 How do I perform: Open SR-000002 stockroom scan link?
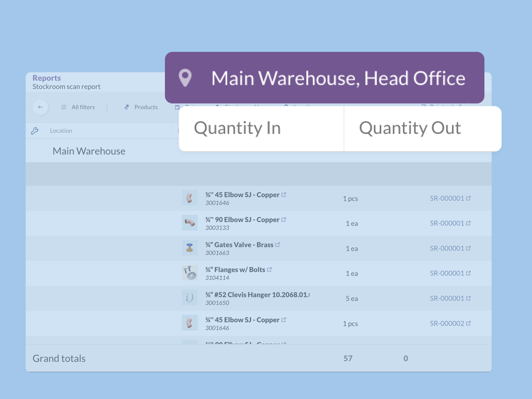(447, 323)
